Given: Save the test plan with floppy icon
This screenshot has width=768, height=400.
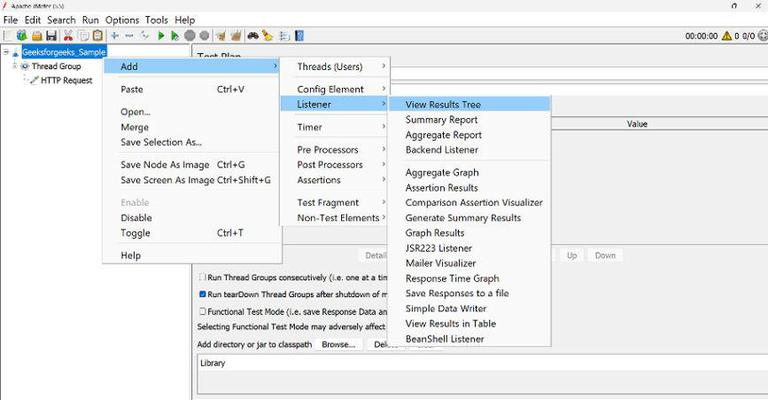Looking at the screenshot, I should point(51,35).
